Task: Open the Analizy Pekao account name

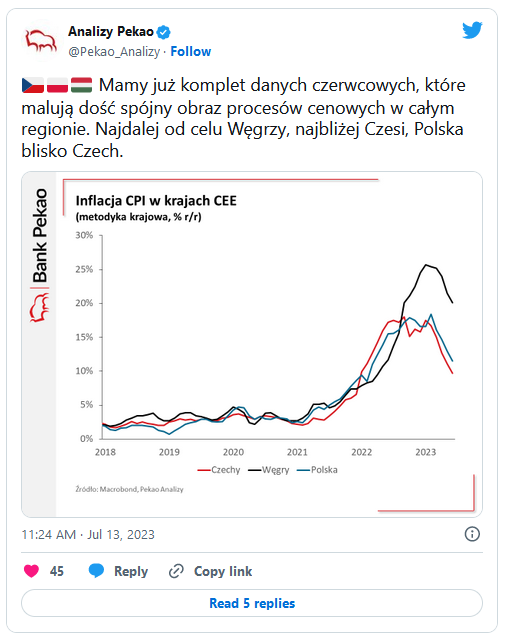Action: click(111, 31)
